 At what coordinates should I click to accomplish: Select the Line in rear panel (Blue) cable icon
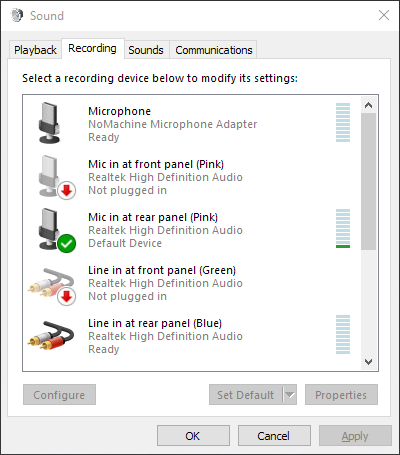click(x=51, y=335)
